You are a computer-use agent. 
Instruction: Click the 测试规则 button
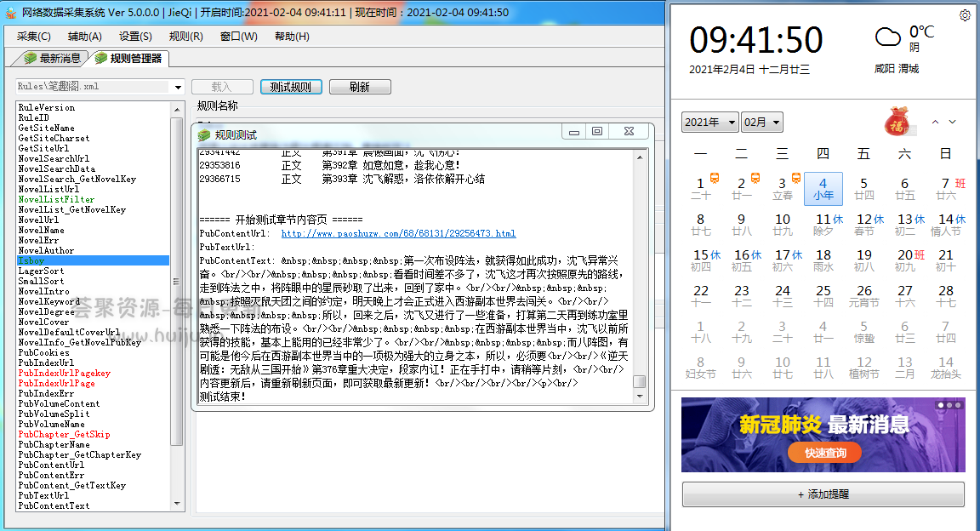tap(291, 87)
